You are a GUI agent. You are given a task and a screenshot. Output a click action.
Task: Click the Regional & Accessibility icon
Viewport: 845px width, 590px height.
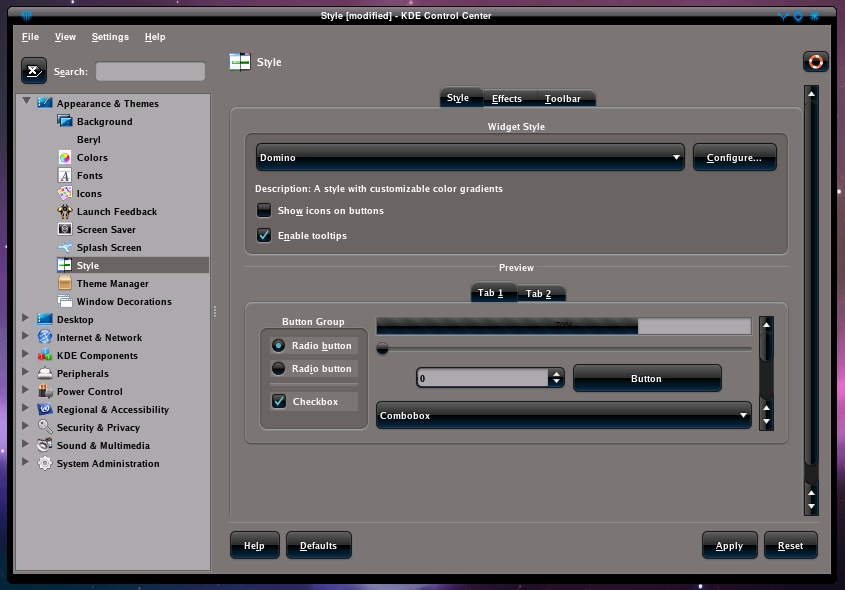click(45, 409)
